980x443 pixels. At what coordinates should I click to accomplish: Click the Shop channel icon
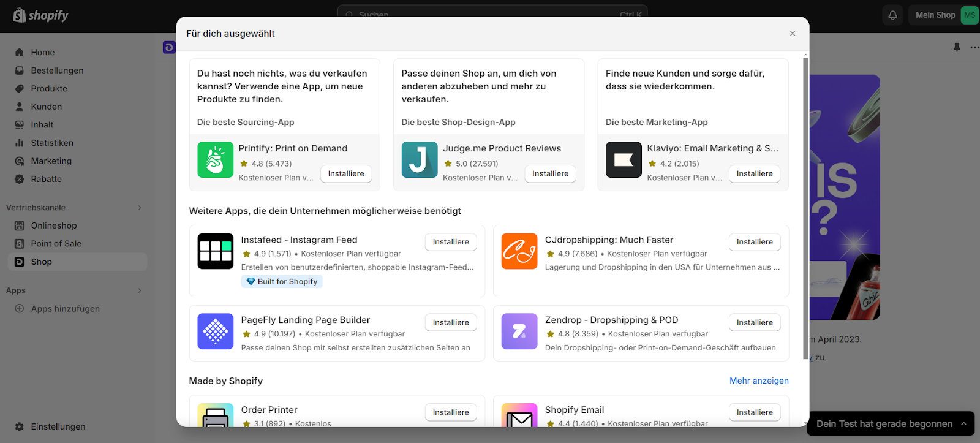tap(20, 262)
